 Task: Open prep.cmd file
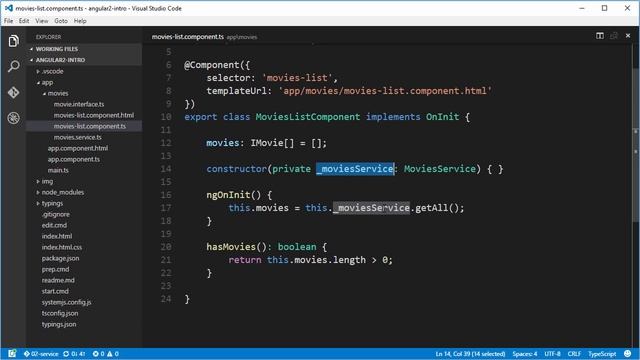(x=55, y=269)
